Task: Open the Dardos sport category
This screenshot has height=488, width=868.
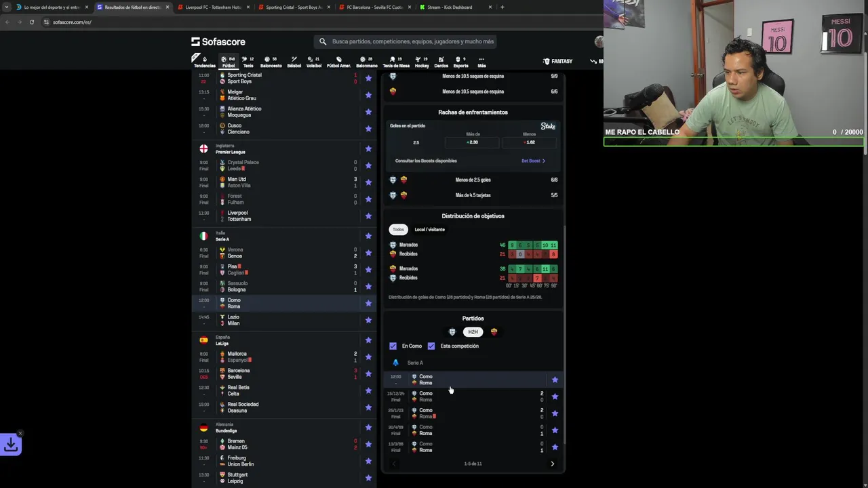Action: click(441, 62)
